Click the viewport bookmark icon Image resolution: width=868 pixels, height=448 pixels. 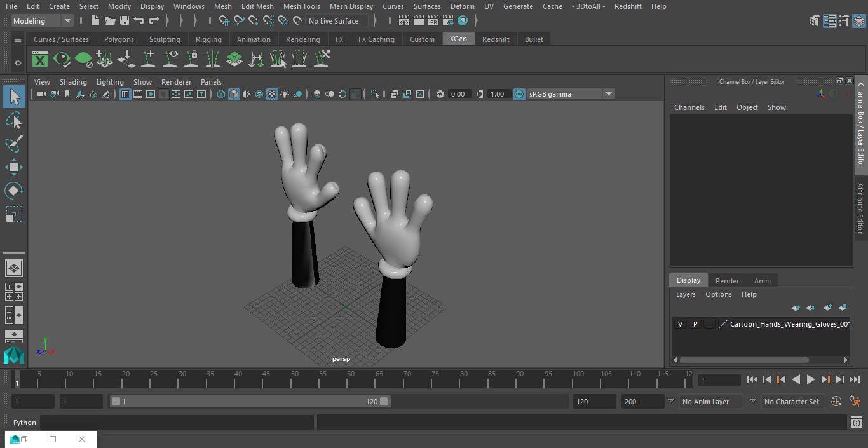pyautogui.click(x=67, y=94)
